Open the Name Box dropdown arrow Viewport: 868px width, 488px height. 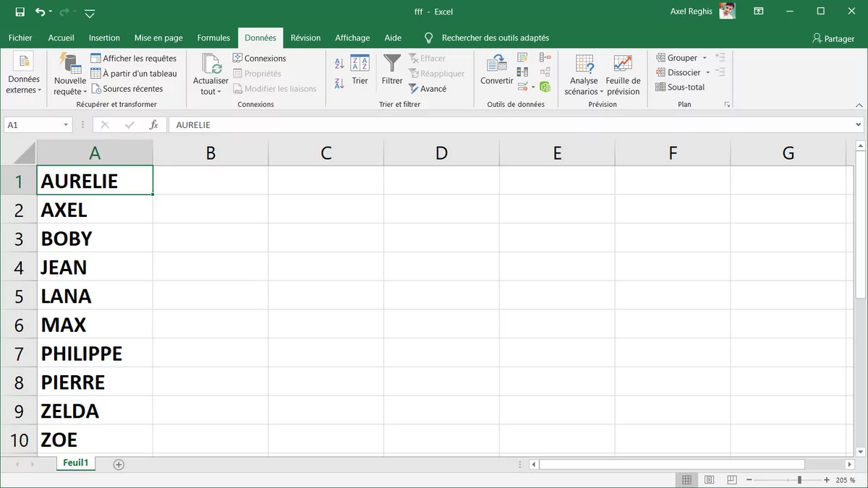[66, 125]
